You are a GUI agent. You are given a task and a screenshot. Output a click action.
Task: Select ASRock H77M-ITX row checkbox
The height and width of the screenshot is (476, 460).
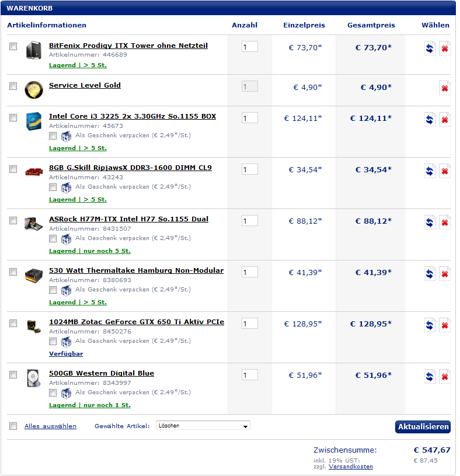13,220
